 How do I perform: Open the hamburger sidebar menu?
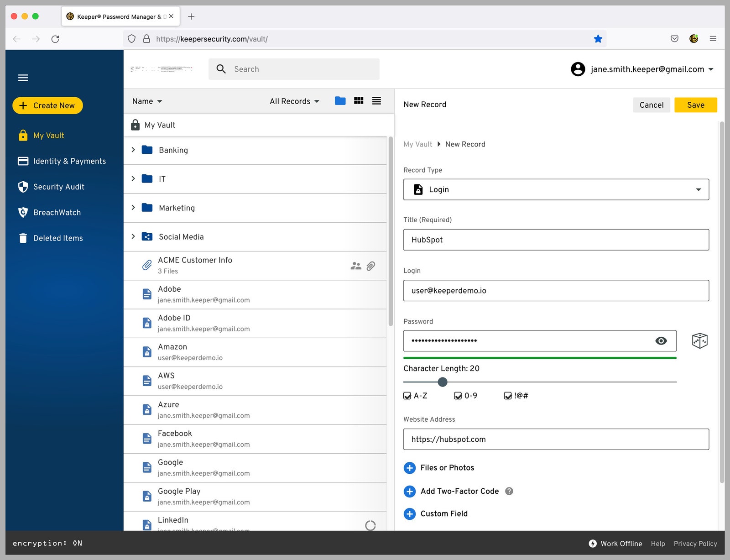coord(23,78)
